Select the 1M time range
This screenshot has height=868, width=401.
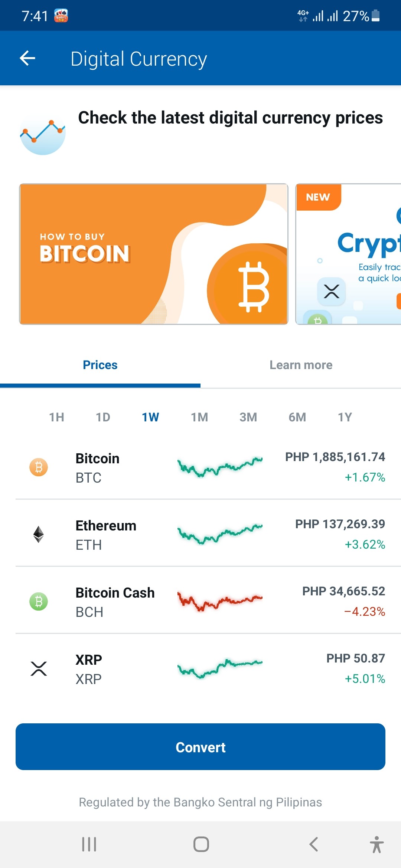tap(199, 417)
